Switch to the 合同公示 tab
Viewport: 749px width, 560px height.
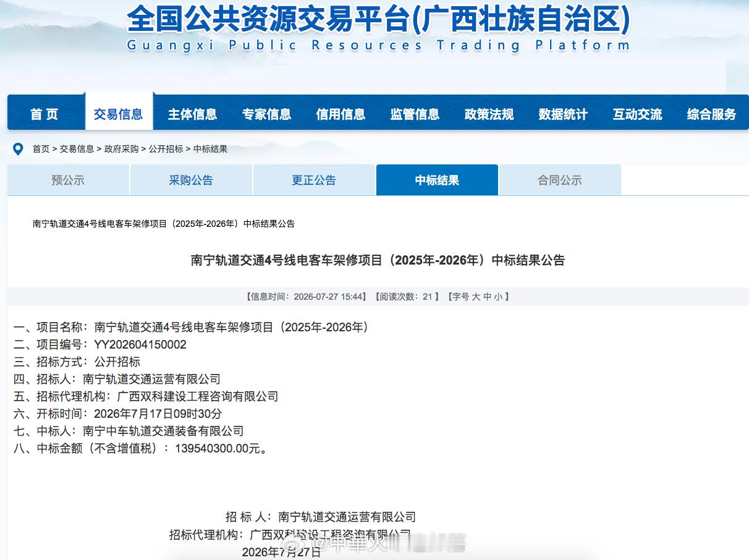pyautogui.click(x=560, y=180)
